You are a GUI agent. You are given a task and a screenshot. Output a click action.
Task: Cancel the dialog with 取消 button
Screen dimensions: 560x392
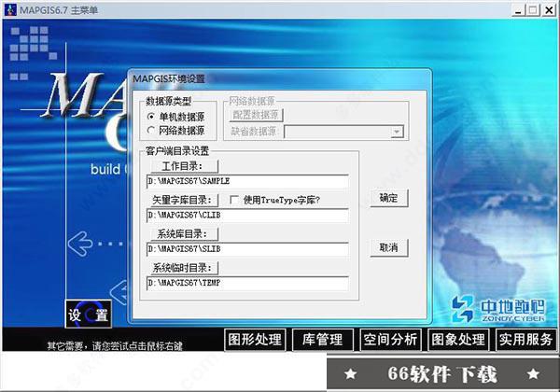[x=389, y=247]
